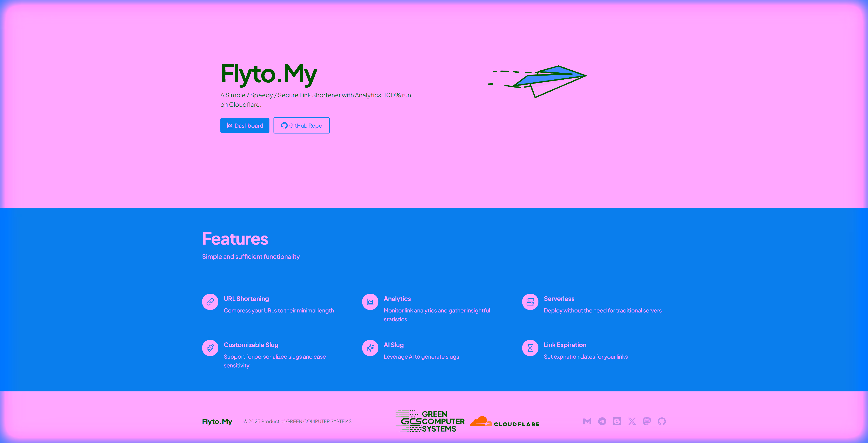The image size is (868, 443).
Task: Click 'Support for personalized slugs' description
Action: click(x=275, y=361)
